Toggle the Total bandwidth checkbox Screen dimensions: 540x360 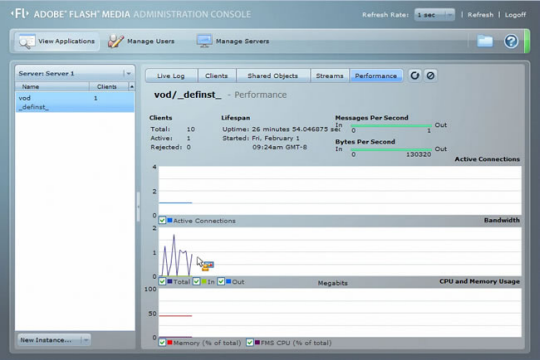point(162,281)
